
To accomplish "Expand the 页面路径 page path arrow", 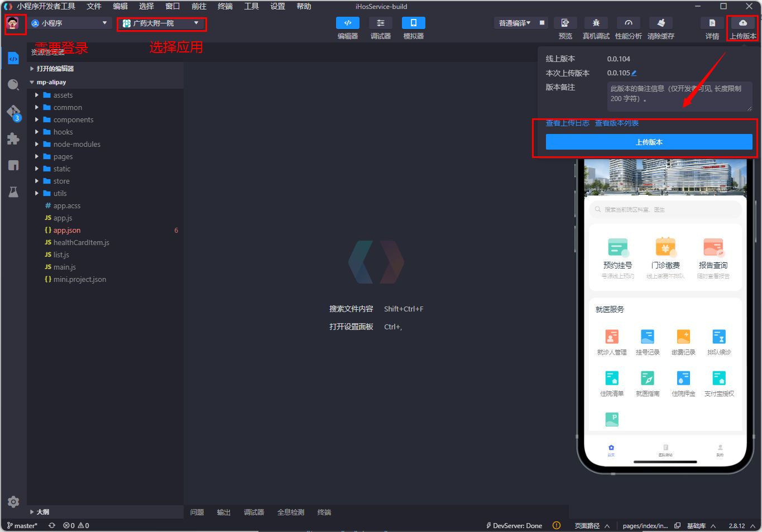I will click(607, 526).
